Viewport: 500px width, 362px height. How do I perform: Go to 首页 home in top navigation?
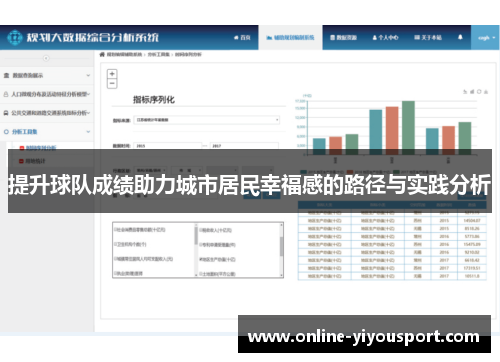click(x=242, y=38)
